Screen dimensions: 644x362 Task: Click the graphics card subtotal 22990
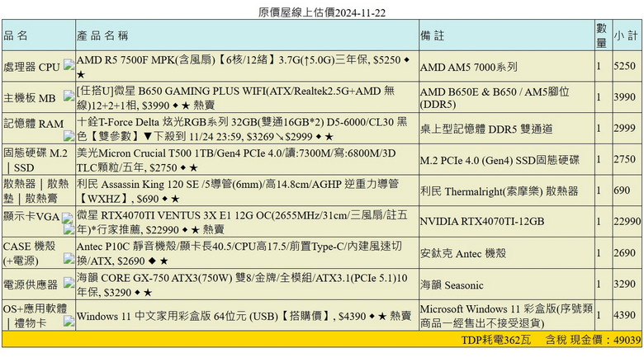[627, 221]
